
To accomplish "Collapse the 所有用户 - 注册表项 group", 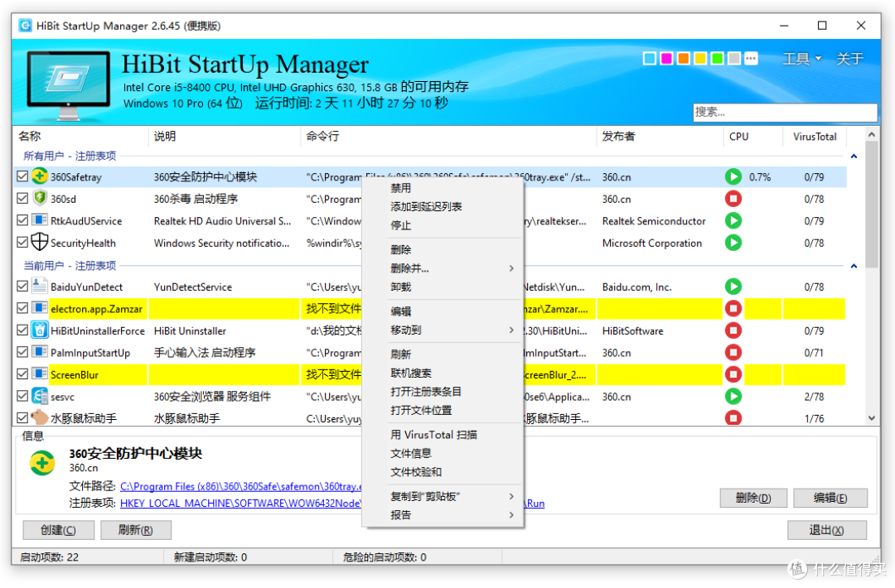I will click(x=854, y=156).
